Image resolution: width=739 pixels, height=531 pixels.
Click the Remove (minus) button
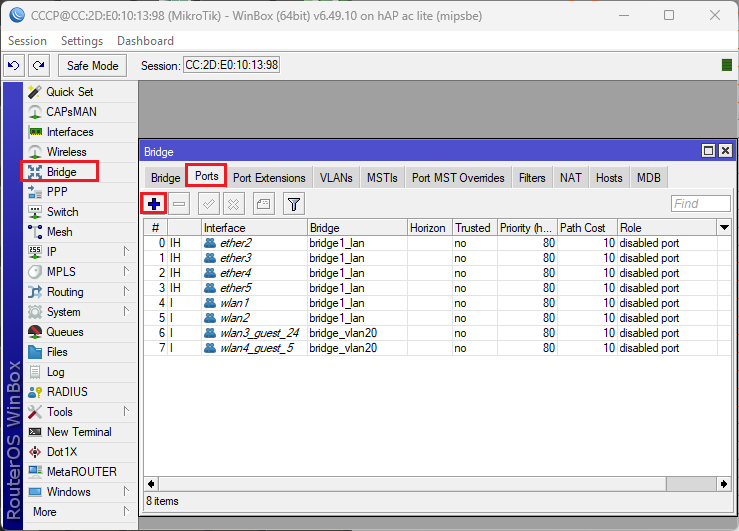click(179, 204)
